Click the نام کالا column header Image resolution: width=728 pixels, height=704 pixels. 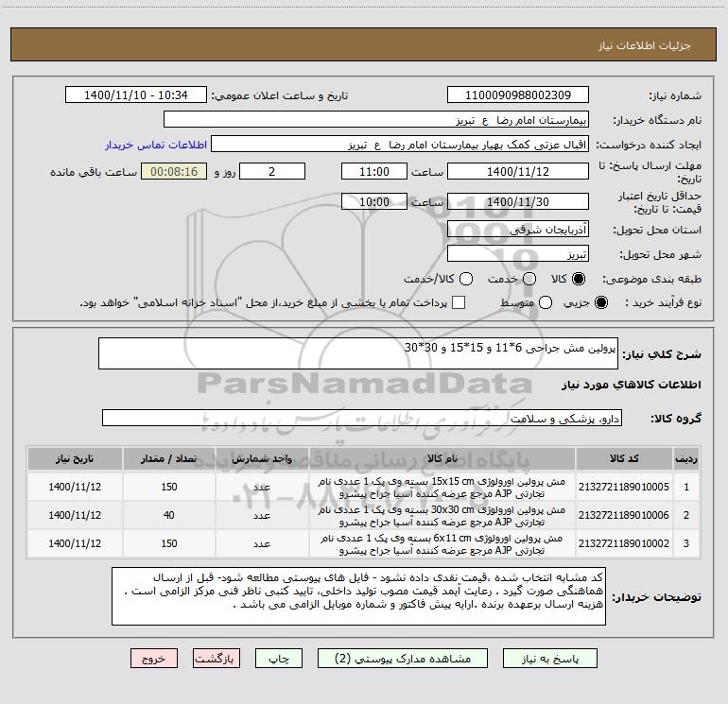[442, 458]
